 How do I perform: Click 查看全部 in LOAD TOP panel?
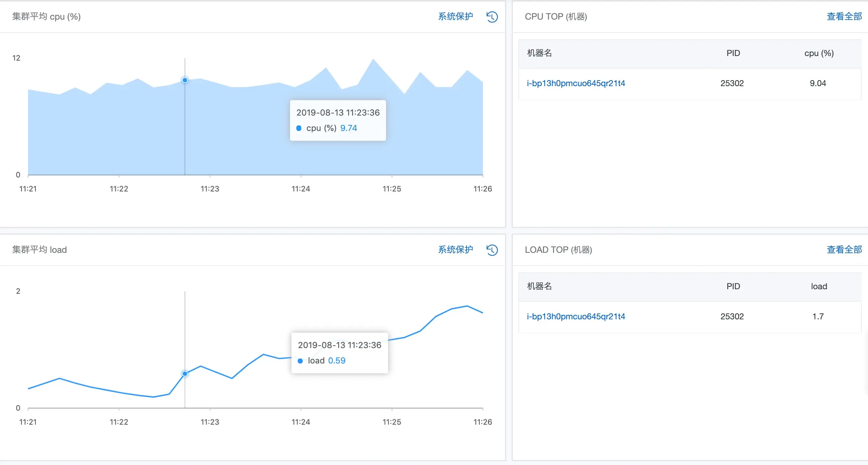[844, 250]
